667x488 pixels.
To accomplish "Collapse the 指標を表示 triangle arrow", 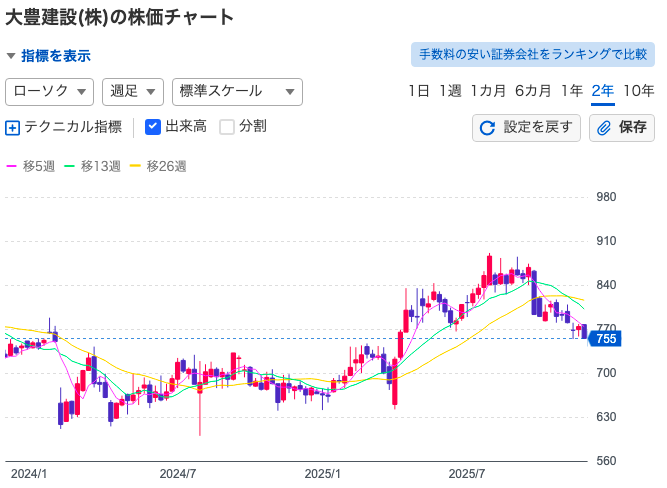I will click(11, 57).
